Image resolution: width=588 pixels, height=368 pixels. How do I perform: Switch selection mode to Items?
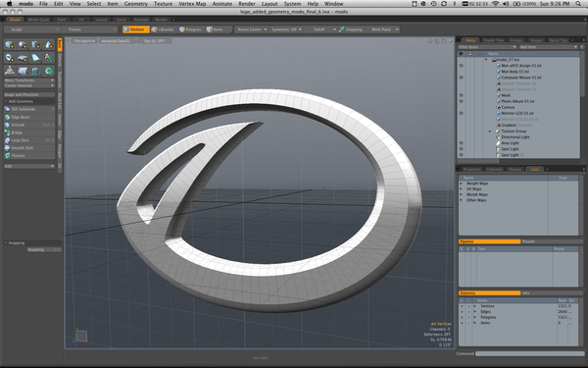(215, 29)
